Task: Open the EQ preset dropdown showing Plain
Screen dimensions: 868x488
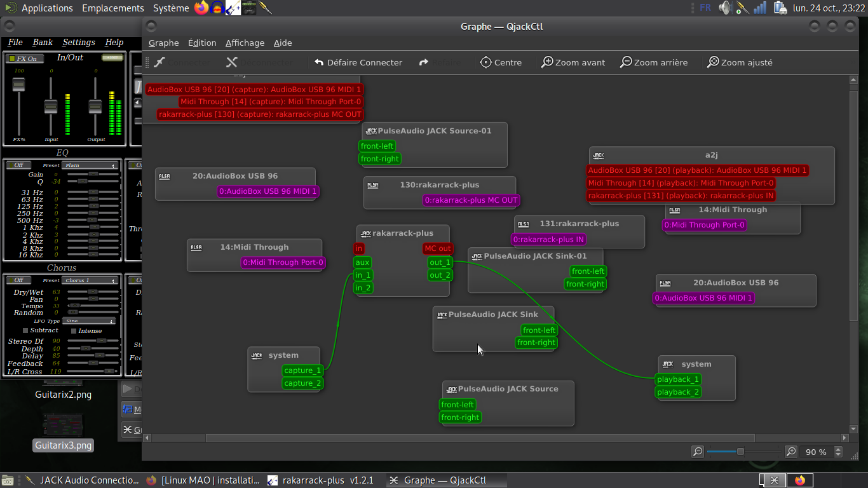Action: [x=90, y=165]
